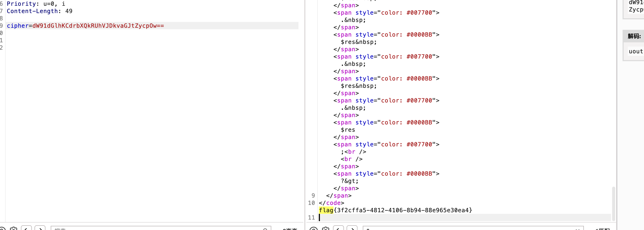The height and width of the screenshot is (230, 644).
Task: Click the highlighted 'flag' search match
Action: click(326, 210)
